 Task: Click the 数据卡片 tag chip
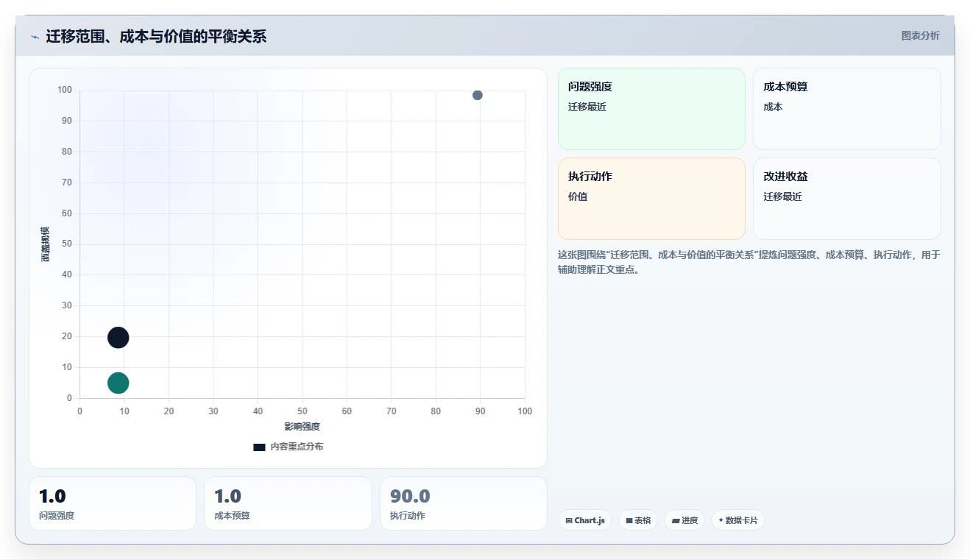738,520
